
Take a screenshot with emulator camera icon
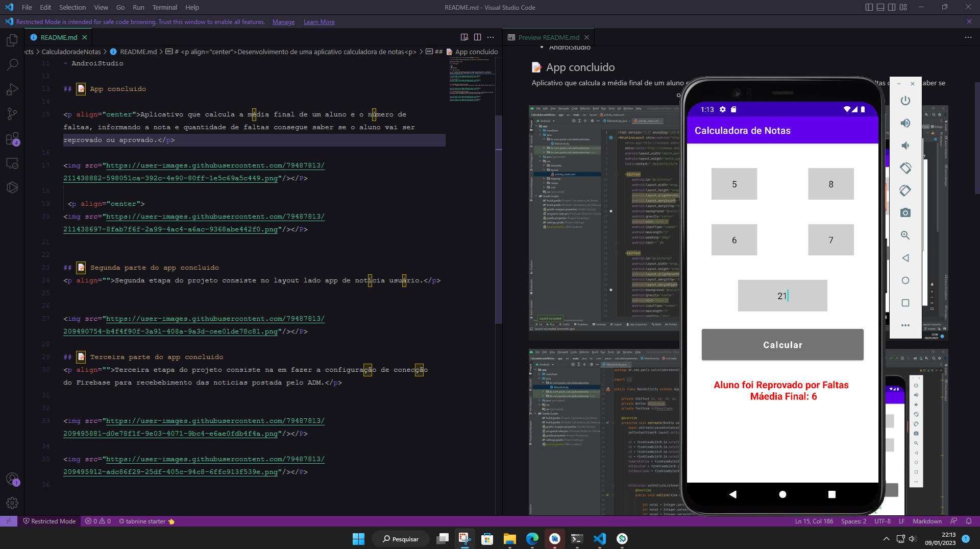[x=905, y=213]
